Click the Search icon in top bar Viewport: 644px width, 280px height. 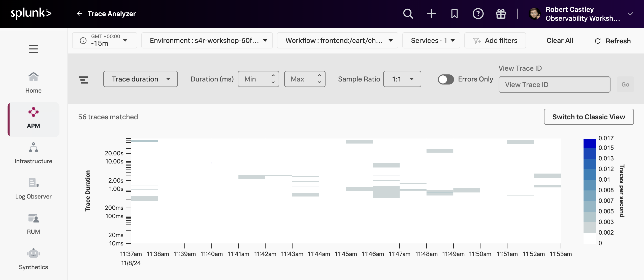(x=408, y=14)
